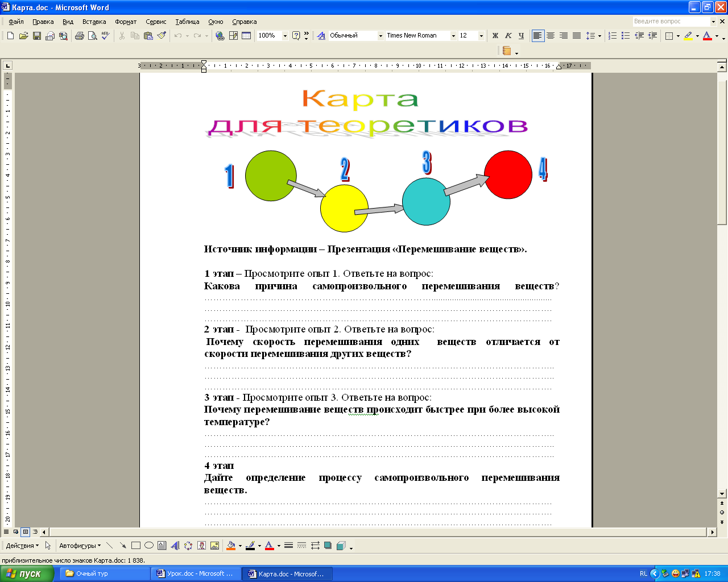Toggle bulleted list formatting

(625, 36)
